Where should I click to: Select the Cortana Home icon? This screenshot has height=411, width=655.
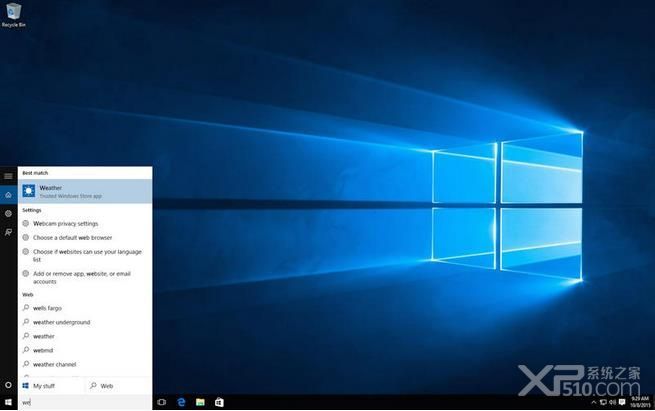tap(8, 195)
